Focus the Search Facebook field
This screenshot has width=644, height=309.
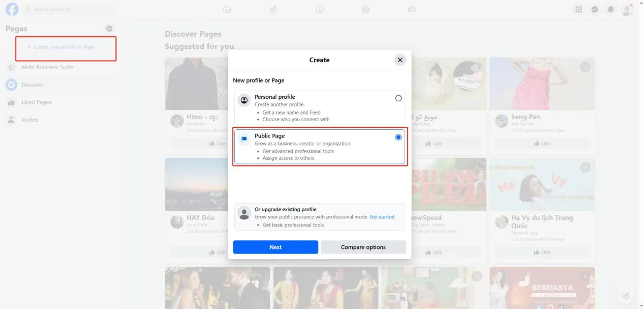(x=68, y=9)
